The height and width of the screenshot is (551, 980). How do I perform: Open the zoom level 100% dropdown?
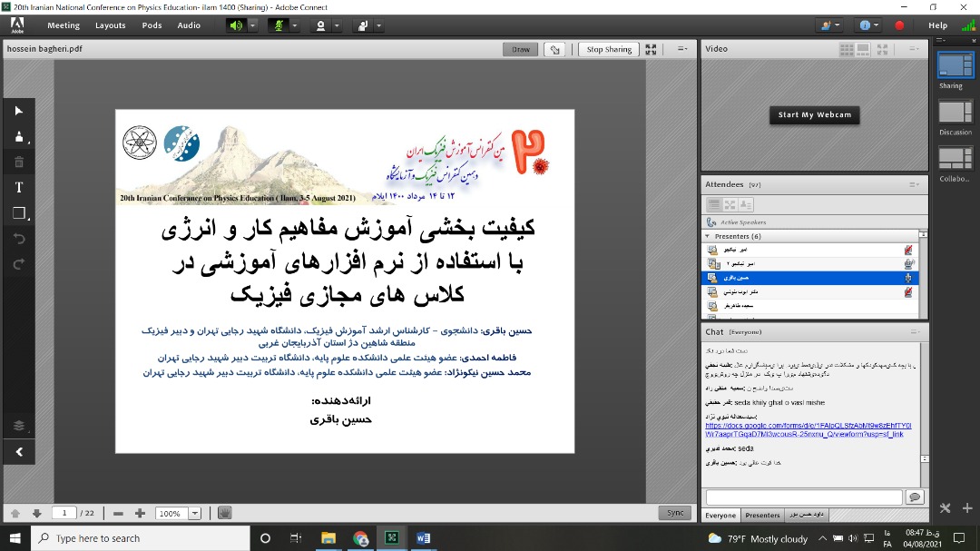click(195, 513)
